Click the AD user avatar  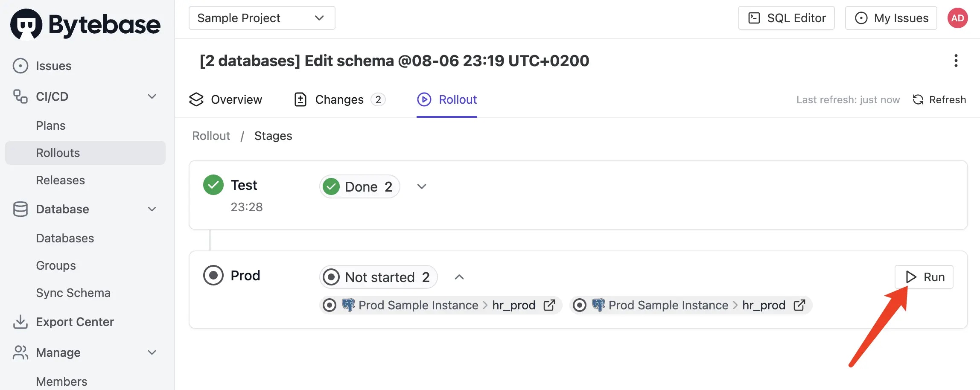click(957, 18)
